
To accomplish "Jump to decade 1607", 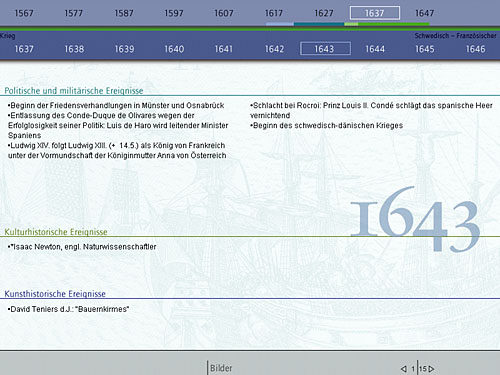I will click(224, 13).
